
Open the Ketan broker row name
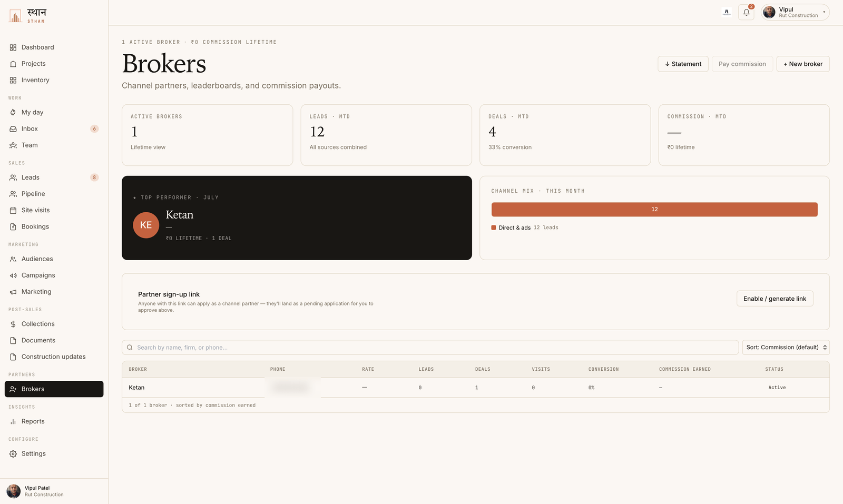136,388
